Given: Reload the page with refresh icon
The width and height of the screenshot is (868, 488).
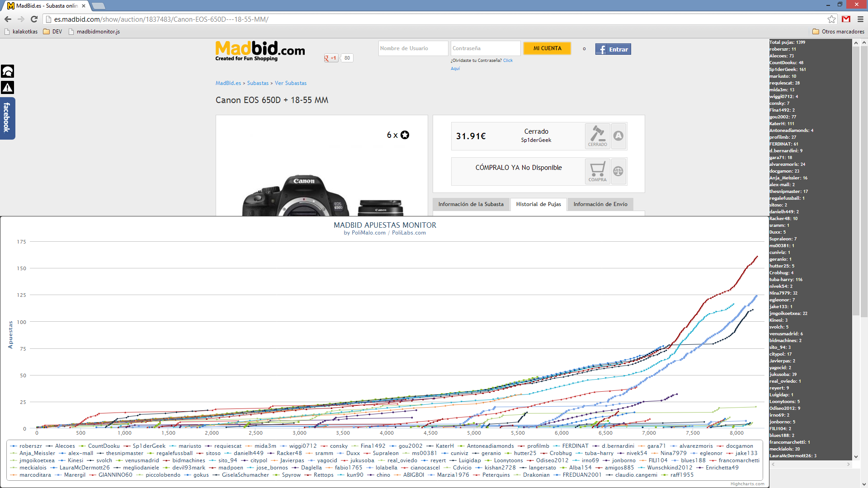Looking at the screenshot, I should [x=34, y=19].
